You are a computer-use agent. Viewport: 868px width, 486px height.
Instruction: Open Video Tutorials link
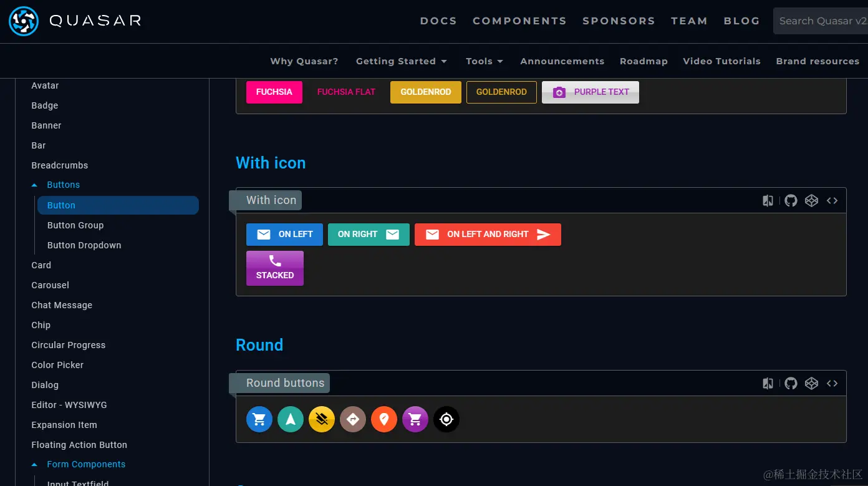tap(721, 61)
